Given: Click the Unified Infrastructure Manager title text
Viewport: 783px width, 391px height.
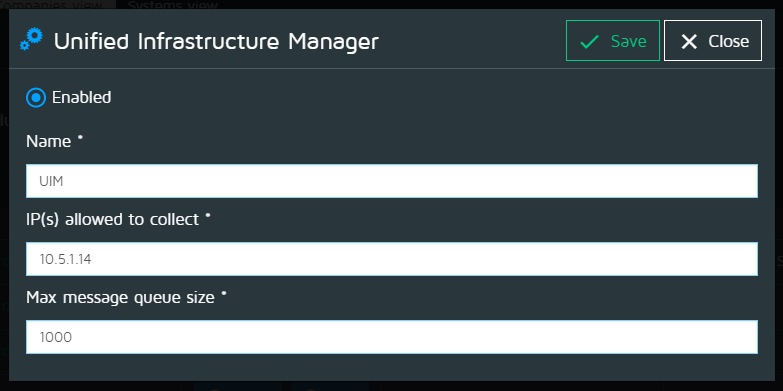Looking at the screenshot, I should [216, 41].
